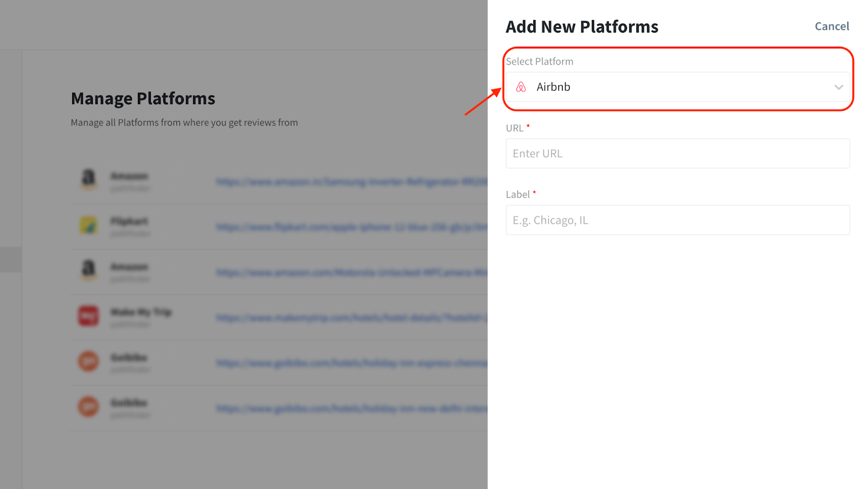This screenshot has width=868, height=489.
Task: Click the Flipkart platform icon
Action: click(88, 225)
